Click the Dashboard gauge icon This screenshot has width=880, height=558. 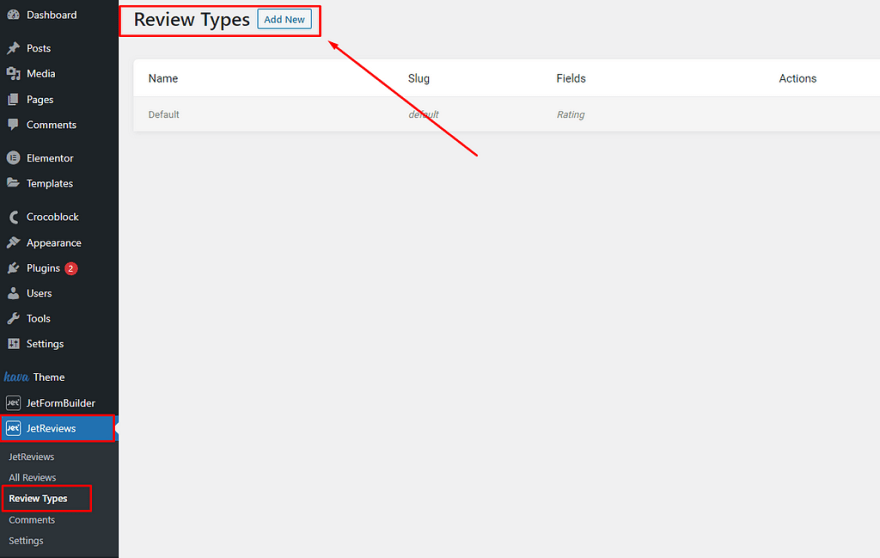(13, 15)
